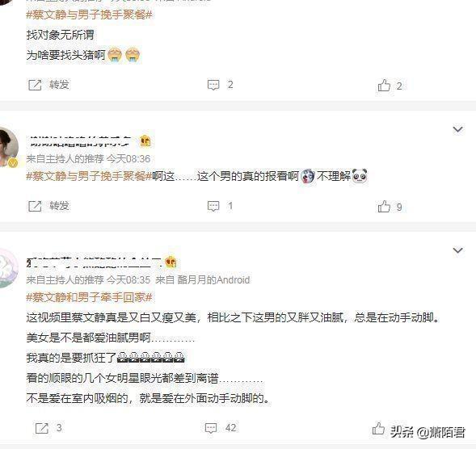Image resolution: width=476 pixels, height=449 pixels.
Task: Open hashtag #蔡文静与男子挽手聚餐# in the 08:36 post
Action: coord(89,176)
